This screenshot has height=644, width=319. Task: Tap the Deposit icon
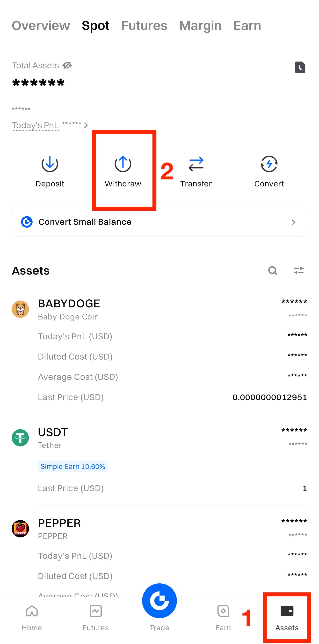(50, 164)
